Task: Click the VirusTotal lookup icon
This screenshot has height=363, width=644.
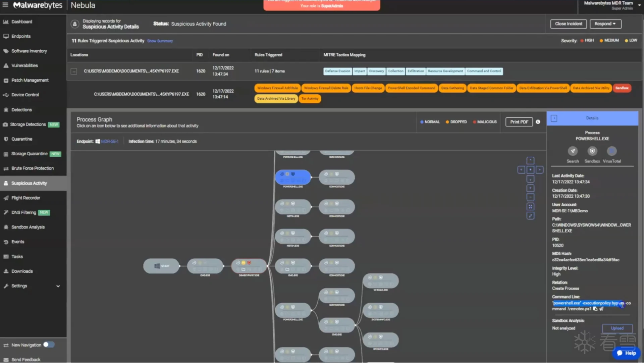Action: [611, 151]
